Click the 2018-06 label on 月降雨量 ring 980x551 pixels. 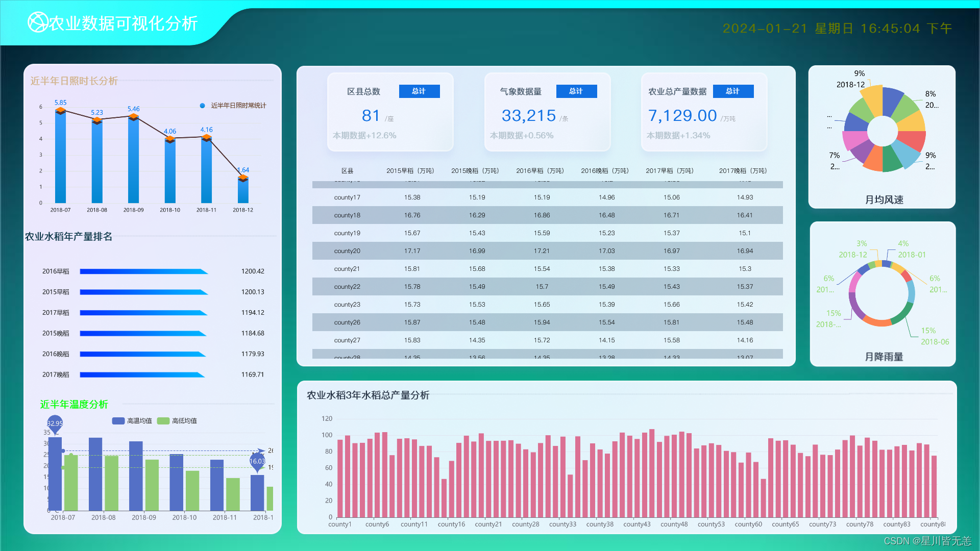coord(935,342)
